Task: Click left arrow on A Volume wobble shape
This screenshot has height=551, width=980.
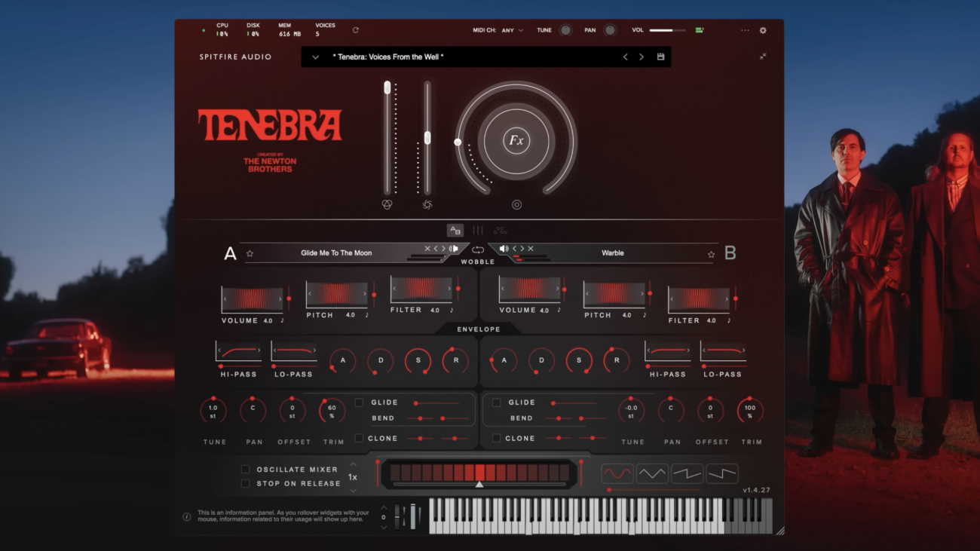Action: [x=225, y=298]
